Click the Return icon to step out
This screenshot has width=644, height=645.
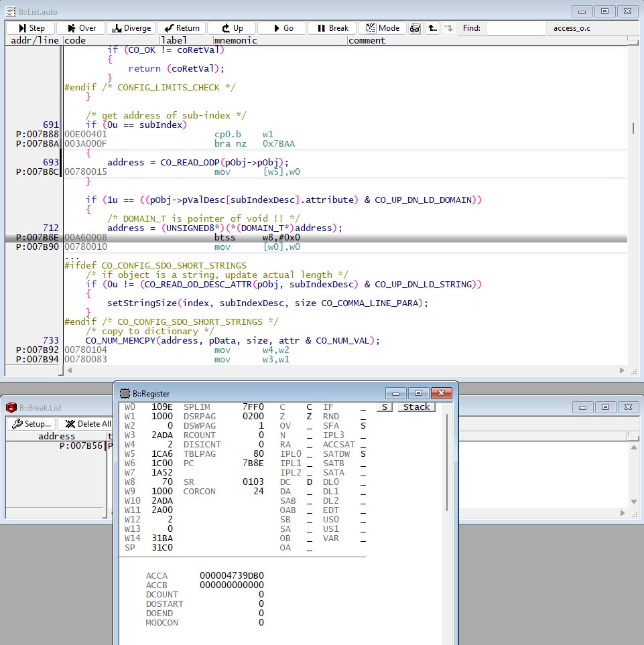(180, 28)
